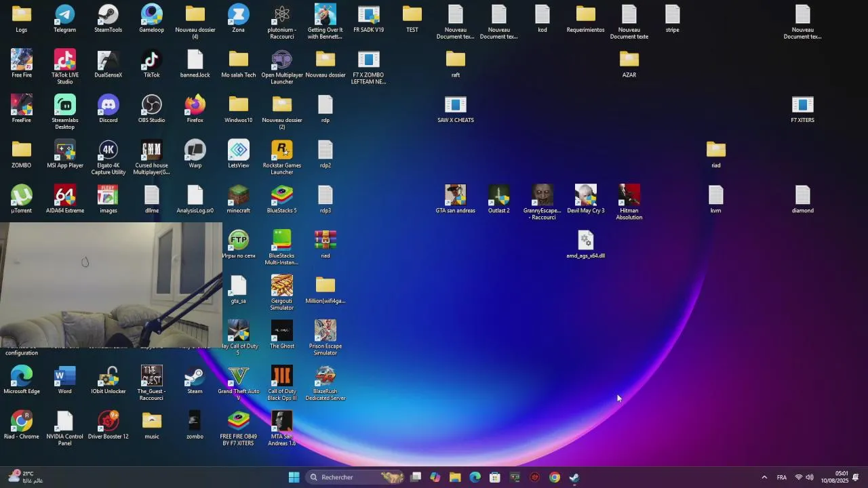This screenshot has height=488, width=868.
Task: Select the IObit Unlocker icon
Action: pyautogui.click(x=108, y=380)
